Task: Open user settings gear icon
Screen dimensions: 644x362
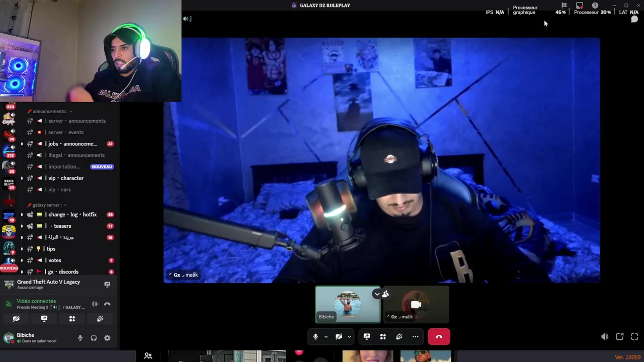Action: point(107,338)
